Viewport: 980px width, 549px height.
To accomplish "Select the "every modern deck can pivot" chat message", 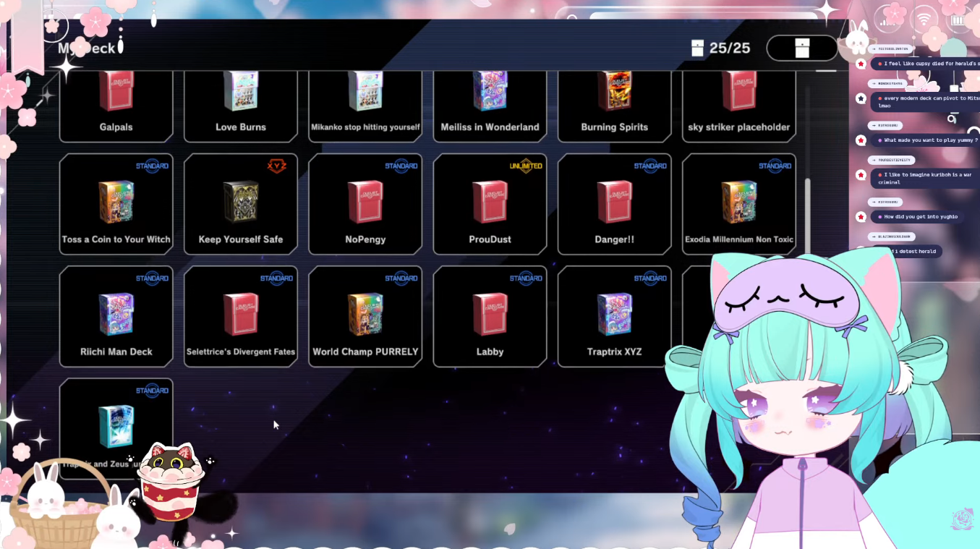I will pos(924,101).
